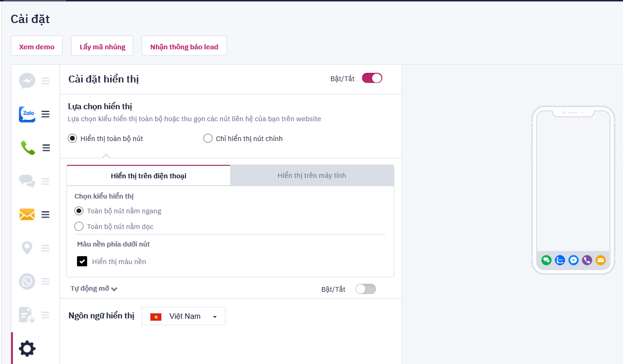Uncheck the Hiển thị màu nền checkbox
Screen dimensions: 623x364
click(x=82, y=262)
